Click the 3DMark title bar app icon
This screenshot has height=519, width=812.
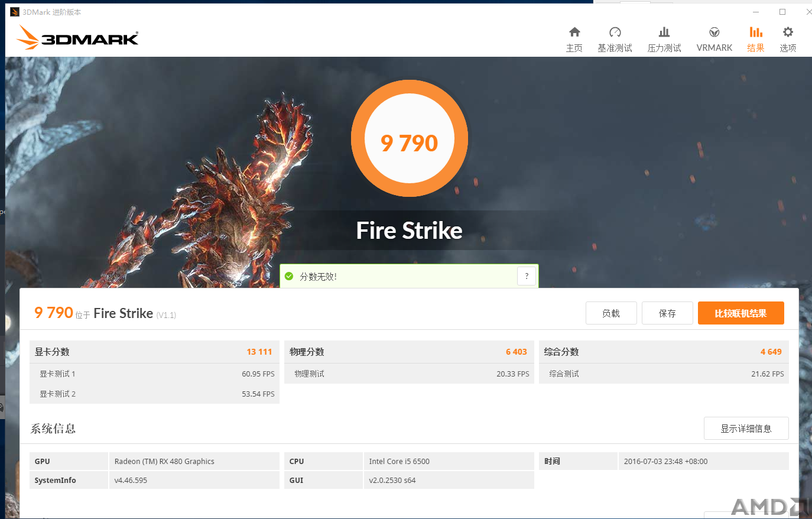[x=15, y=12]
